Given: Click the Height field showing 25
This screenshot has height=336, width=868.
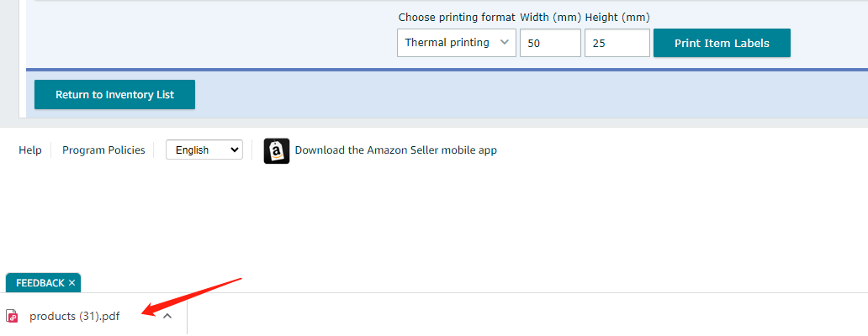Looking at the screenshot, I should click(617, 43).
